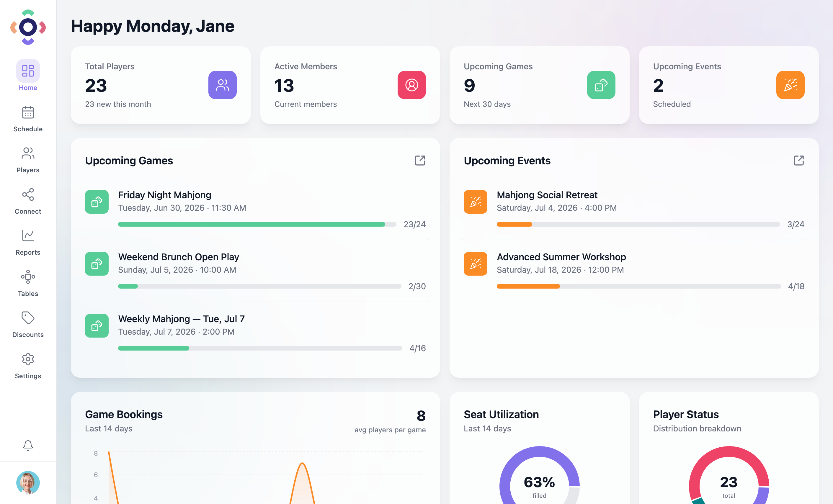833x504 pixels.
Task: Click Weekend Brunch Open Play dice icon
Action: [97, 264]
